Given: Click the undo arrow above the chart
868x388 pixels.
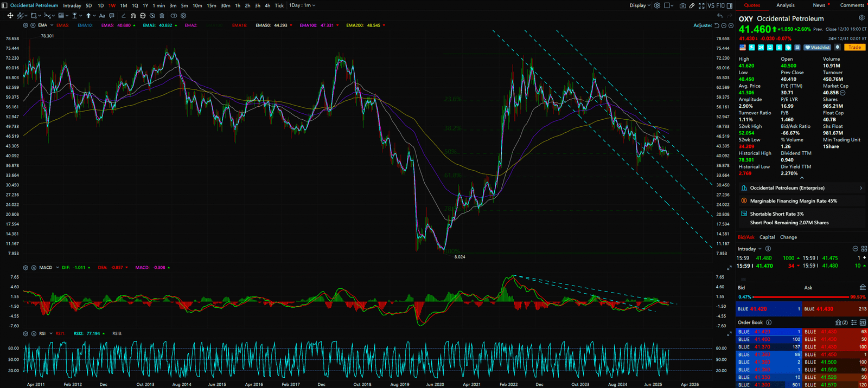Looking at the screenshot, I should (719, 16).
